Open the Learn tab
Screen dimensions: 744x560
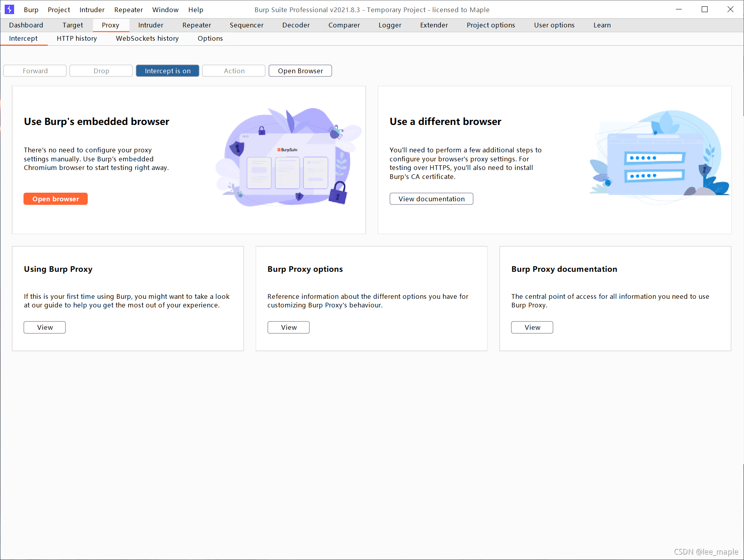602,25
